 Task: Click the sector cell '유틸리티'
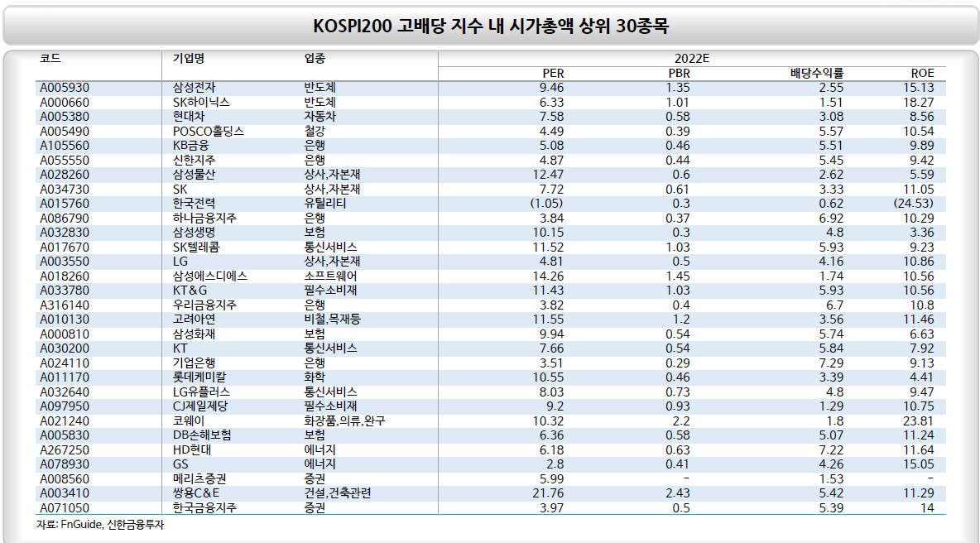[x=325, y=204]
